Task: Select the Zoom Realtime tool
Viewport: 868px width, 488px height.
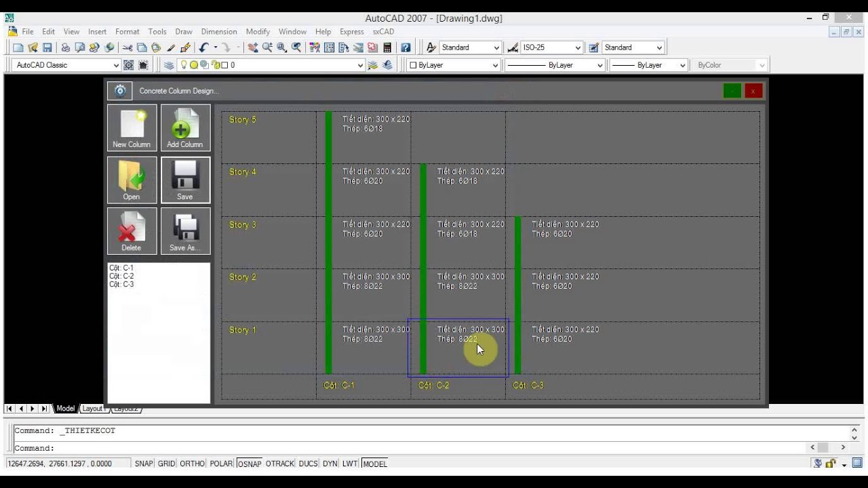Action: click(x=267, y=47)
